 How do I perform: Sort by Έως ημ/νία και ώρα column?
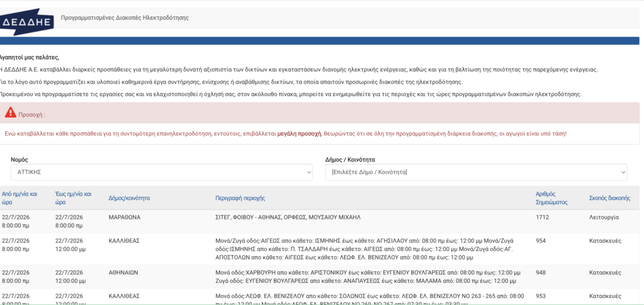tap(73, 198)
